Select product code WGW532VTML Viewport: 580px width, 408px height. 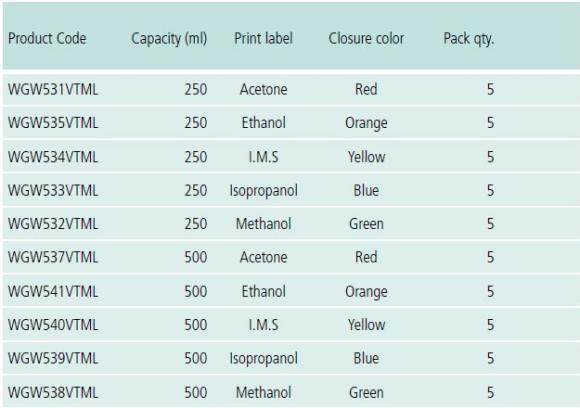53,224
